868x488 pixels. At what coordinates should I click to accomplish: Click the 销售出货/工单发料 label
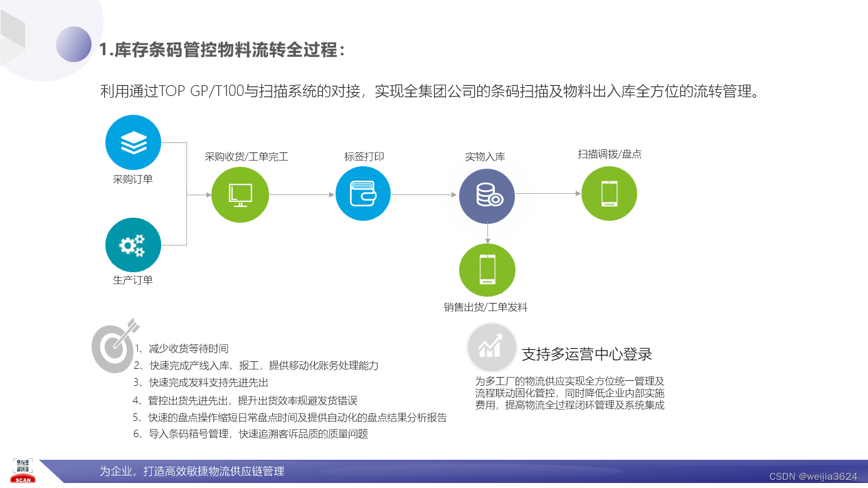(486, 307)
